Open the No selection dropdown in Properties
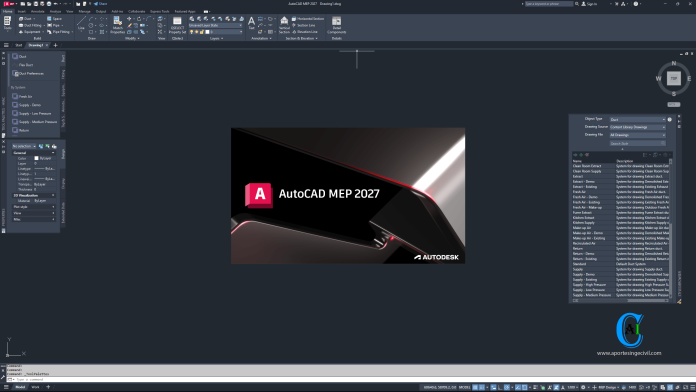The height and width of the screenshot is (392, 696). [24, 146]
